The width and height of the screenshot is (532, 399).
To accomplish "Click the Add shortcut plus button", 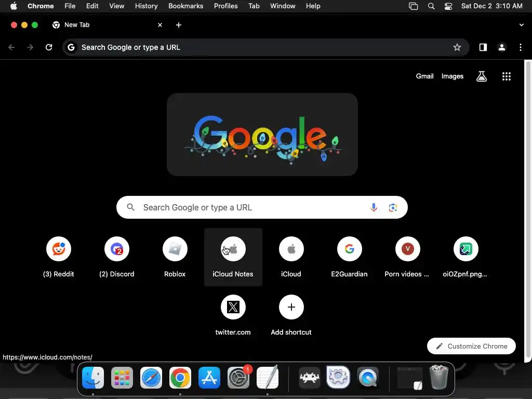I will coord(291,307).
